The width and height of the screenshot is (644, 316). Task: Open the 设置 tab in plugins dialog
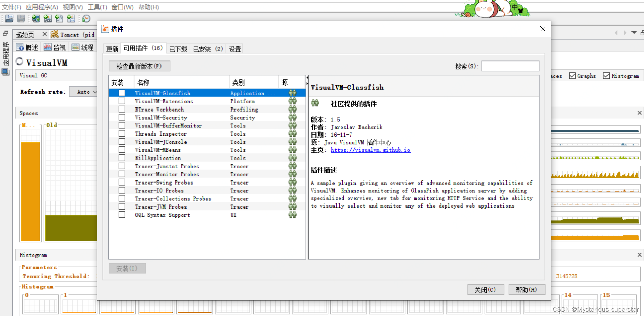(x=235, y=49)
